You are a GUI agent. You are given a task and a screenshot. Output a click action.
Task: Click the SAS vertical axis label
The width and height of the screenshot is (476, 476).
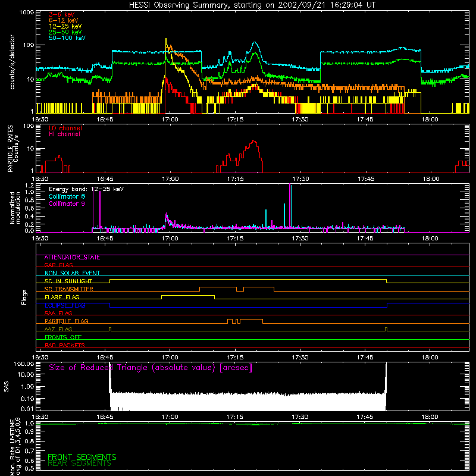click(6, 387)
